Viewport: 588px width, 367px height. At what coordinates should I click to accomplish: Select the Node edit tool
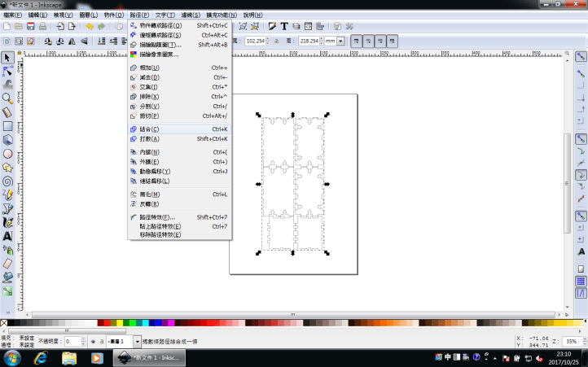[7, 71]
